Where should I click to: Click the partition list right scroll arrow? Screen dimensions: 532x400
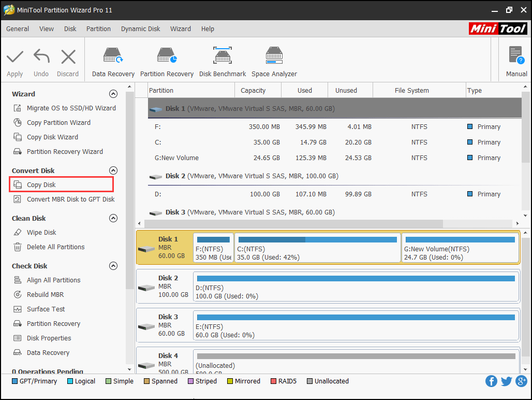tap(518, 223)
